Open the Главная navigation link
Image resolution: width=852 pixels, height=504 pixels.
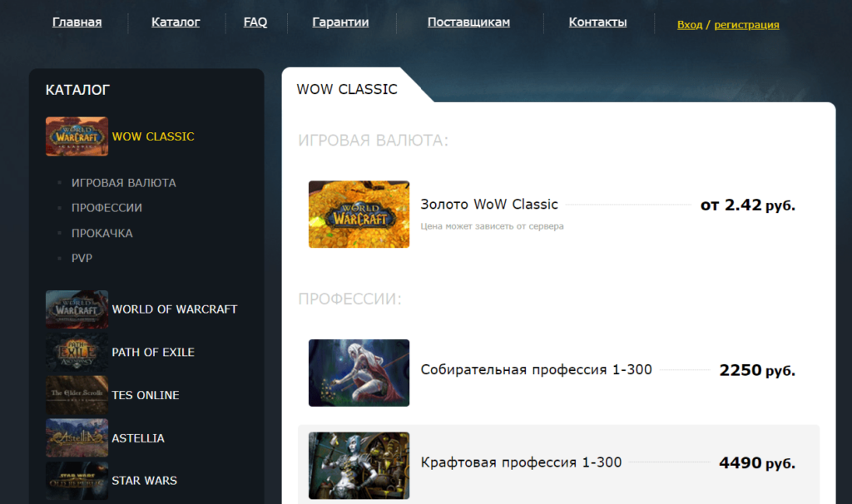pos(77,22)
